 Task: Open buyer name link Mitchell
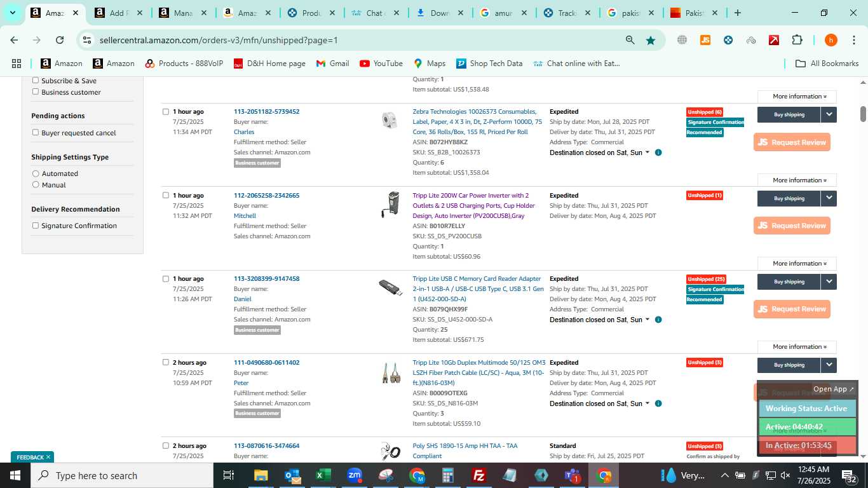(245, 215)
